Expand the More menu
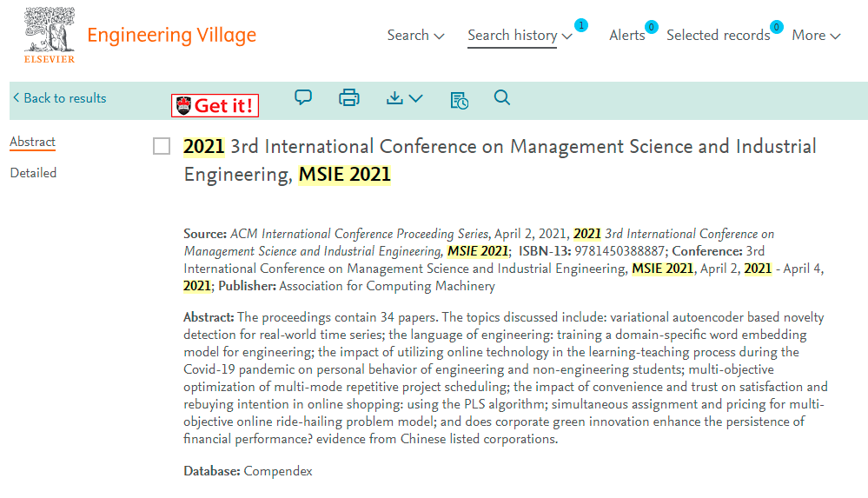The width and height of the screenshot is (868, 498). click(x=816, y=35)
